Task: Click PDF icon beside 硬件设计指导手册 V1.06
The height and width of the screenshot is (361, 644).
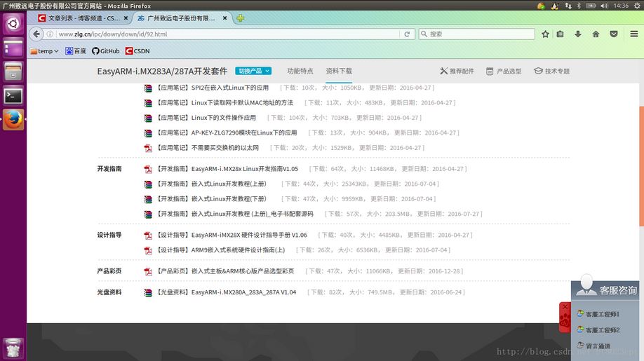Action: click(148, 236)
